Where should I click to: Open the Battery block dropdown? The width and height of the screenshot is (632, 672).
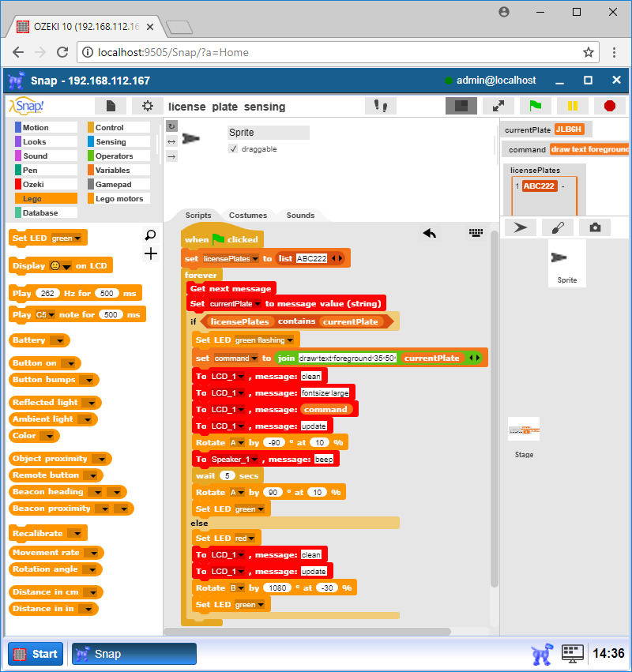point(59,340)
